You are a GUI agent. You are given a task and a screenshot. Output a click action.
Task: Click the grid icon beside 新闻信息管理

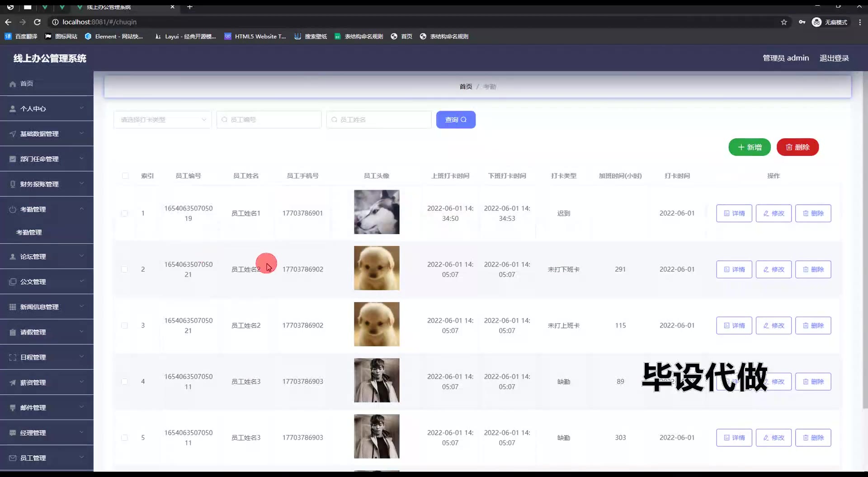coord(13,307)
